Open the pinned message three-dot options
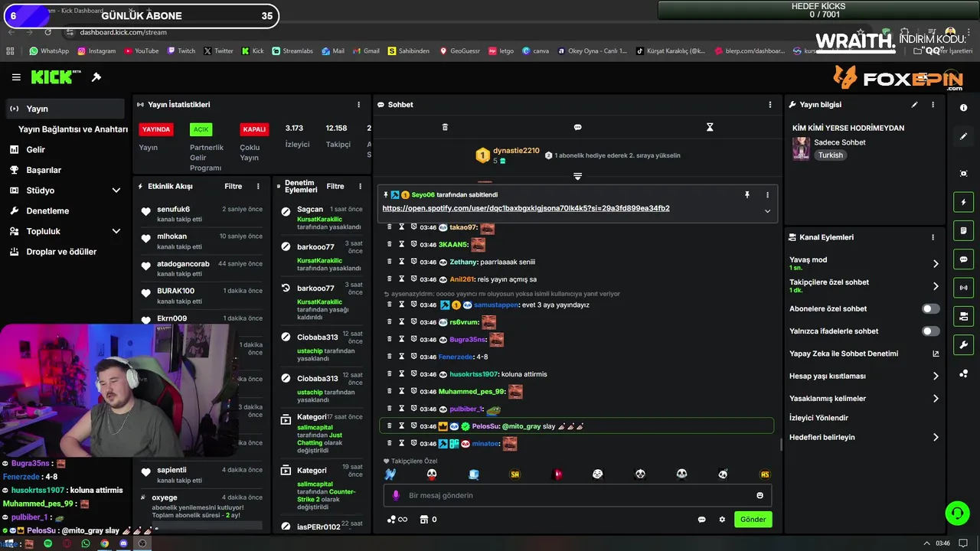980x551 pixels. click(767, 195)
